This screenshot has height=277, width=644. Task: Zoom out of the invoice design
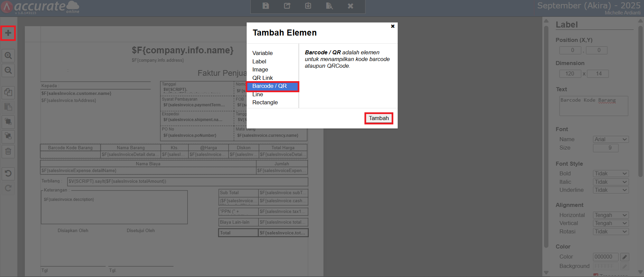pyautogui.click(x=8, y=70)
